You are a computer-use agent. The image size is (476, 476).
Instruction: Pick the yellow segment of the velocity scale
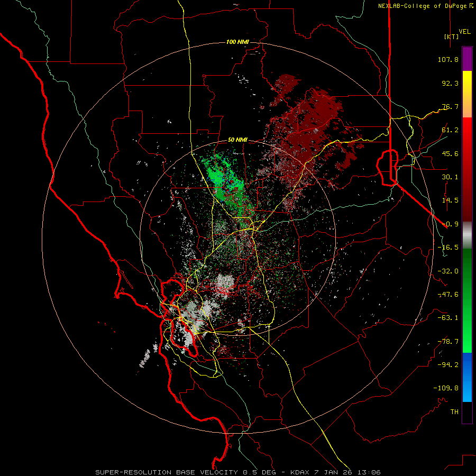[x=467, y=94]
